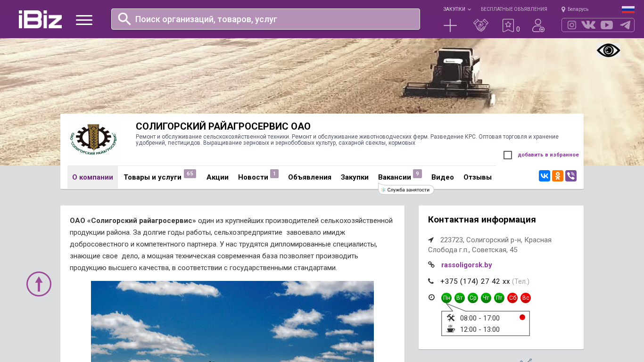The height and width of the screenshot is (362, 644).
Task: Share via the blue VK button
Action: pyautogui.click(x=545, y=176)
